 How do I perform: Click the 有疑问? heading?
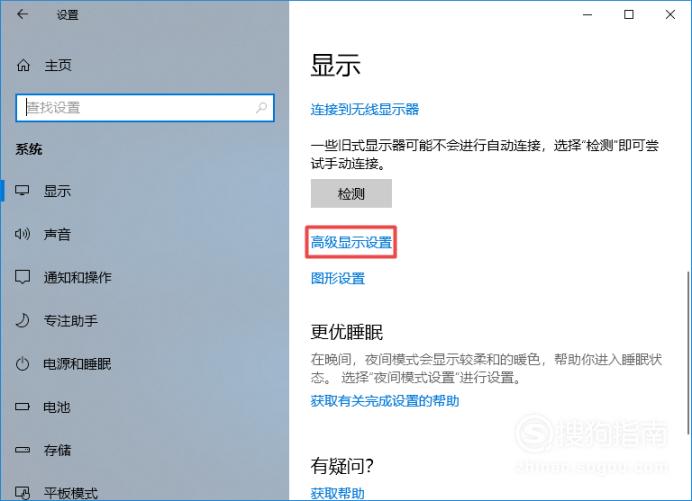pos(342,466)
